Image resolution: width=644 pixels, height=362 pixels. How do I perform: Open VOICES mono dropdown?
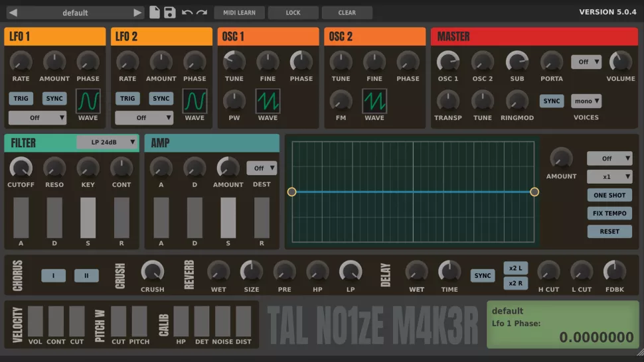point(586,101)
